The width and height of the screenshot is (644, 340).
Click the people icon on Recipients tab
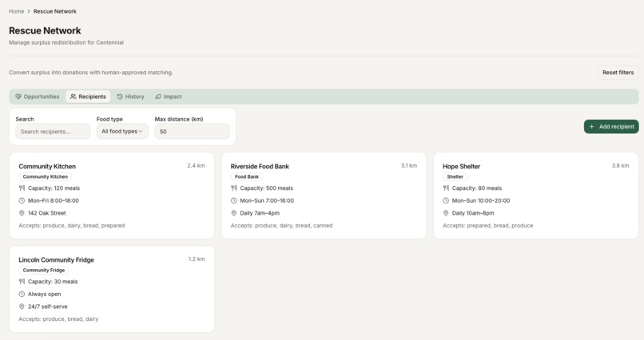73,97
